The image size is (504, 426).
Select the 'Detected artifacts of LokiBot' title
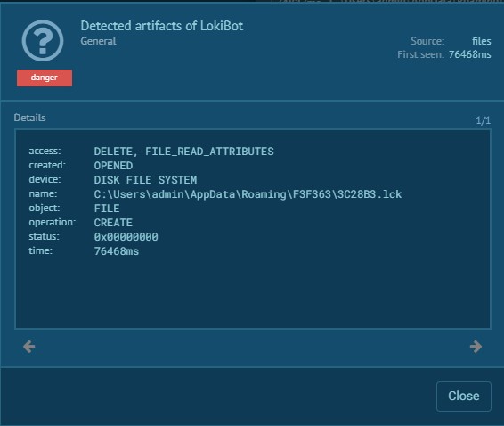coord(162,26)
